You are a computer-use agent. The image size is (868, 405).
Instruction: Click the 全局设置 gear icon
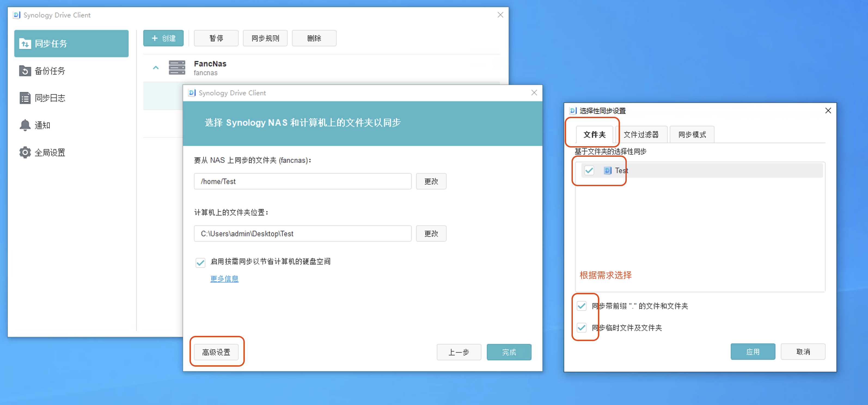click(25, 153)
